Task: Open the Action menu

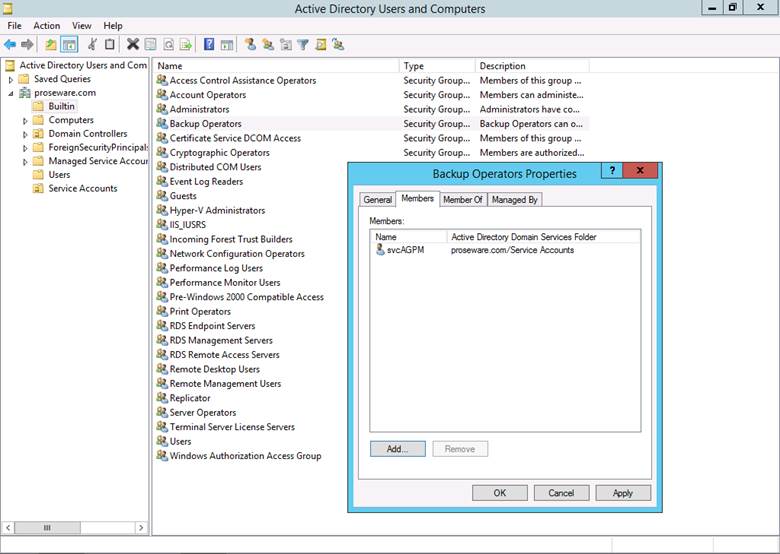Action: 46,25
